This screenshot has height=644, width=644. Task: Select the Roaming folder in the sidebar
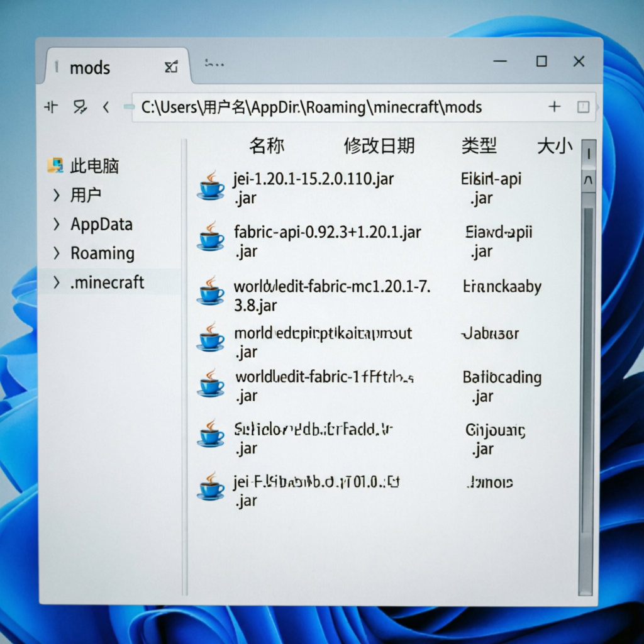[x=103, y=253]
